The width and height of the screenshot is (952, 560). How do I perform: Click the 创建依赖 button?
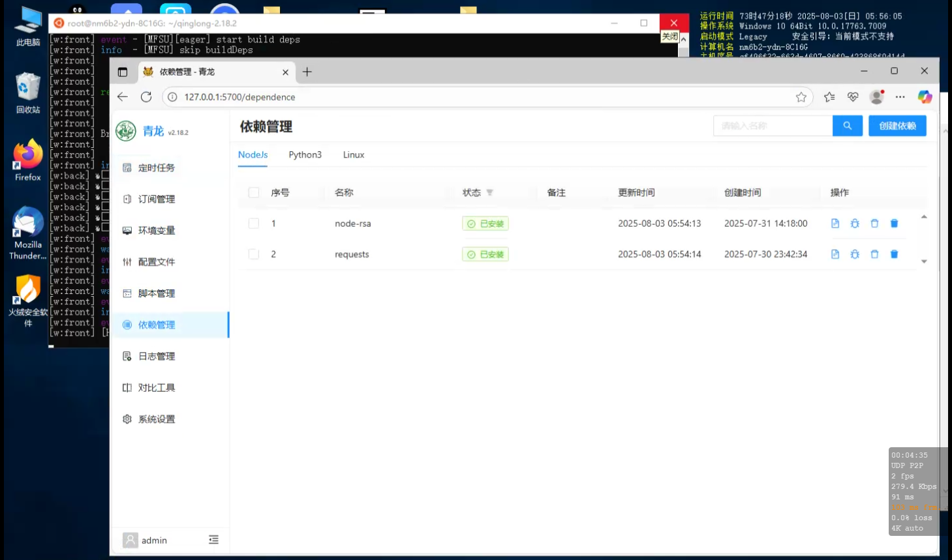tap(897, 126)
